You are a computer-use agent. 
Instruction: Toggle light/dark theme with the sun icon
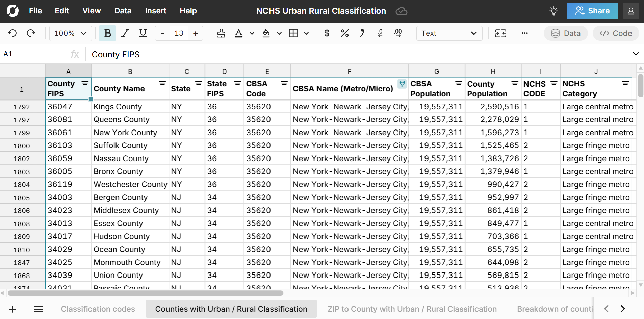553,11
